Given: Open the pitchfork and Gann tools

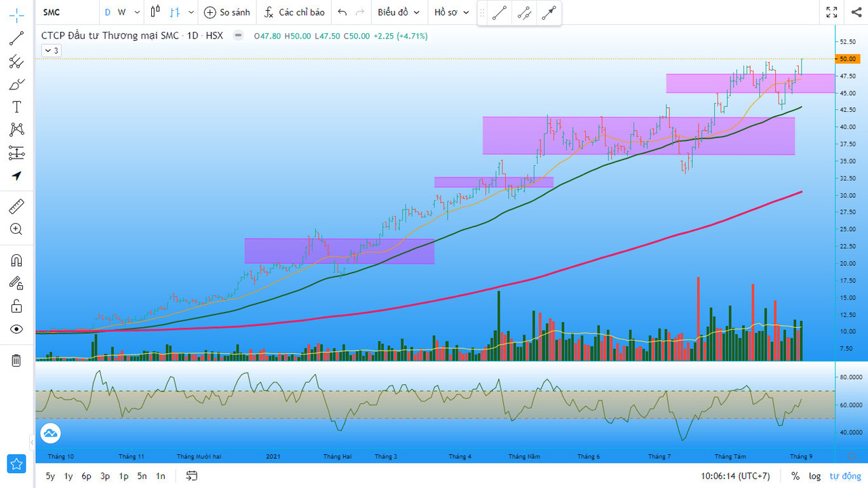Looking at the screenshot, I should point(16,62).
